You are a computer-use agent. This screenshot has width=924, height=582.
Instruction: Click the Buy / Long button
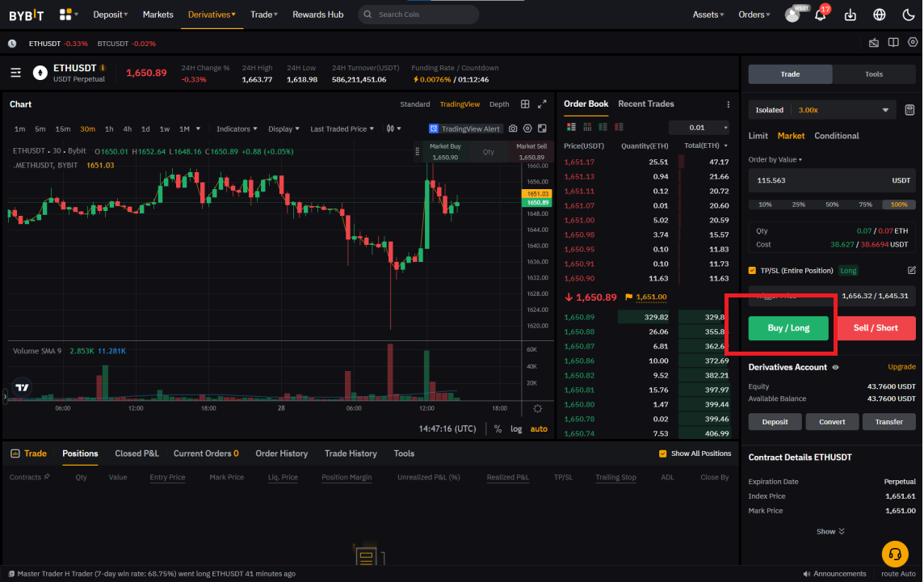click(x=788, y=328)
